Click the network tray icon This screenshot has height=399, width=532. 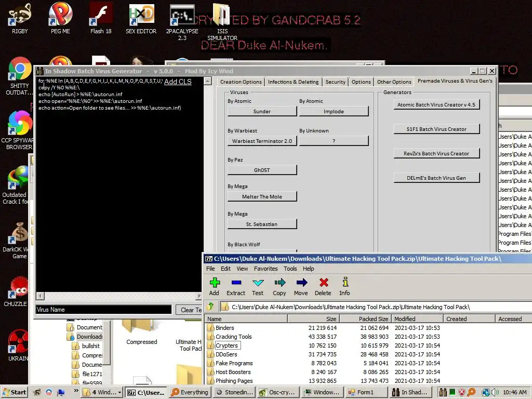485,392
